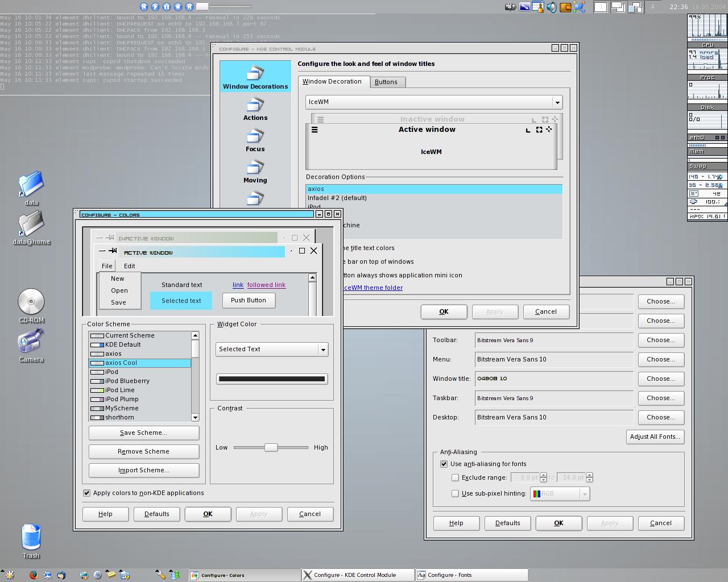This screenshot has width=728, height=582.
Task: Switch to virtual desktop 4 in pager
Action: [x=652, y=7]
